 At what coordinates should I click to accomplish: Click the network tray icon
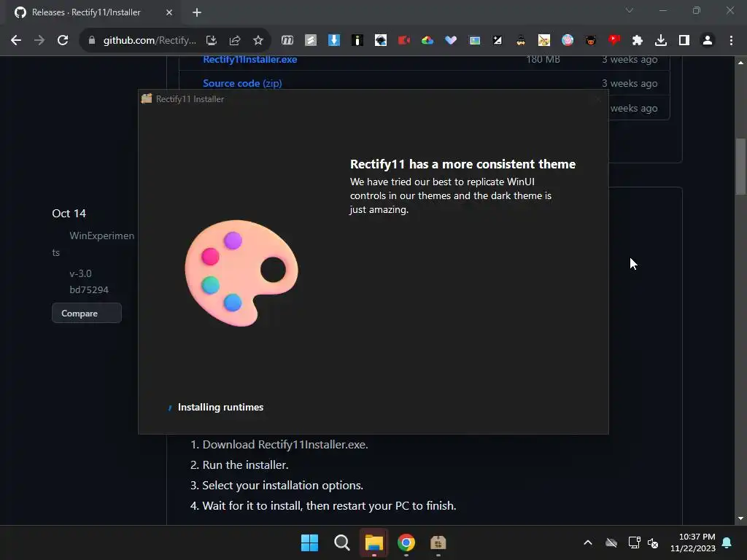point(634,542)
